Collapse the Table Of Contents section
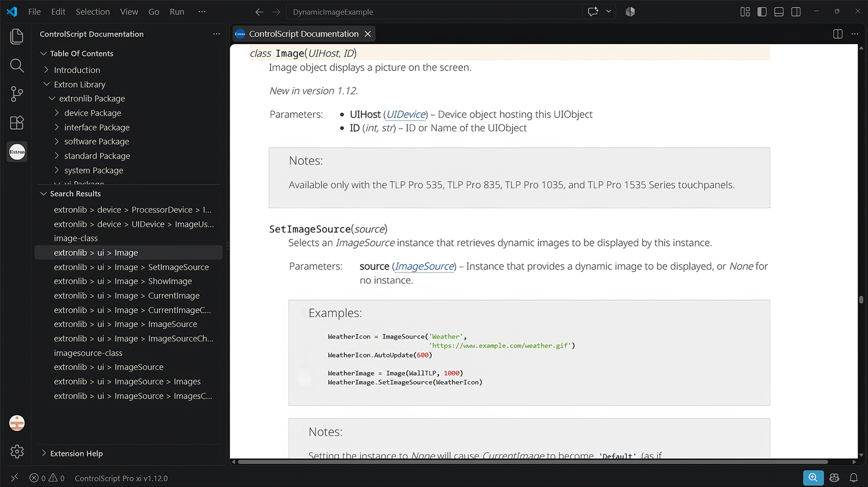Viewport: 868px width, 487px height. click(43, 53)
